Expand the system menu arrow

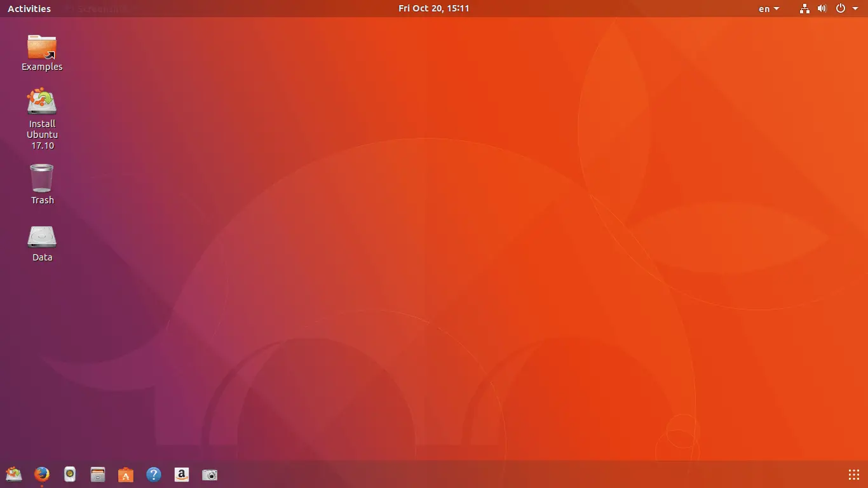point(855,9)
